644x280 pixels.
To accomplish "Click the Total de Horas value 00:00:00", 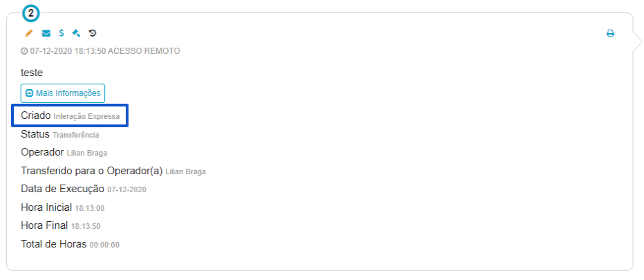I will pyautogui.click(x=104, y=245).
